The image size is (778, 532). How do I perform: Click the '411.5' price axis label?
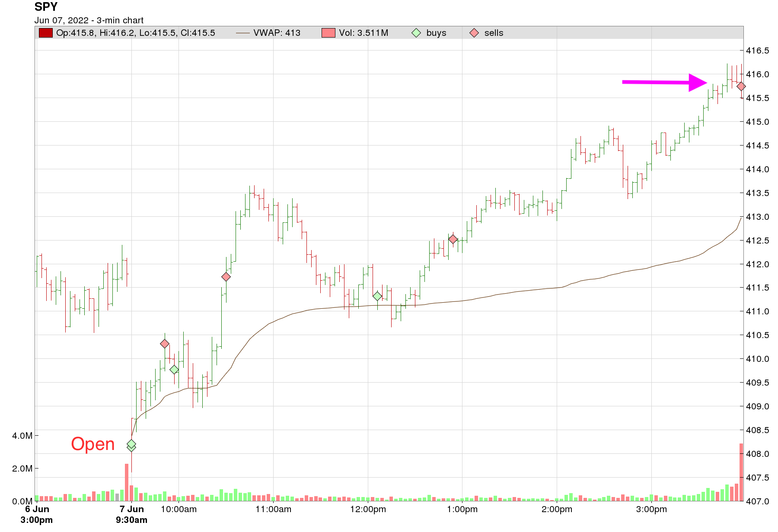[x=758, y=288]
